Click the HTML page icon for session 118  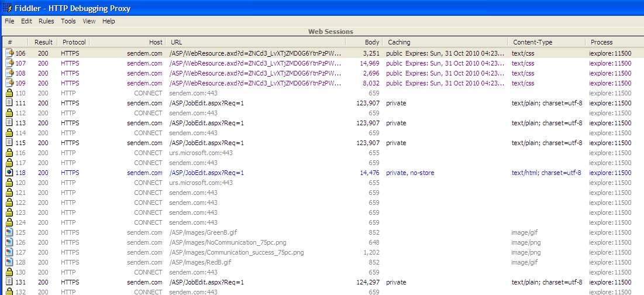coord(9,173)
